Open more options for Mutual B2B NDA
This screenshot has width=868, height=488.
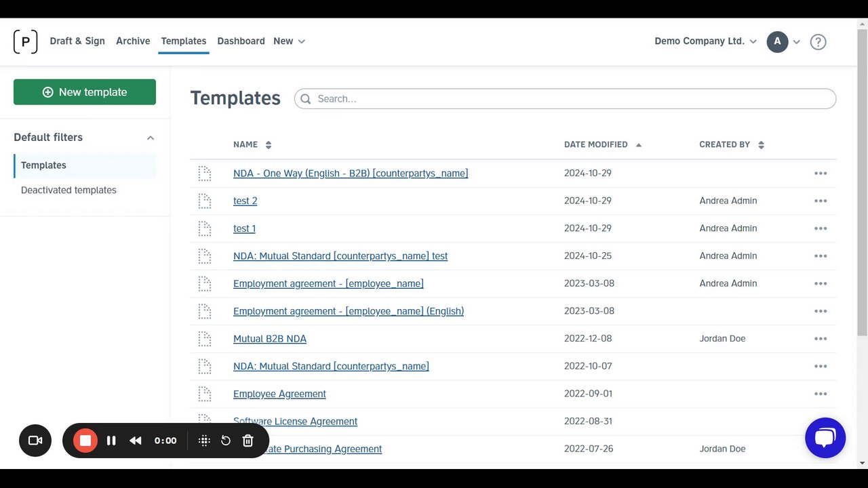tap(821, 339)
